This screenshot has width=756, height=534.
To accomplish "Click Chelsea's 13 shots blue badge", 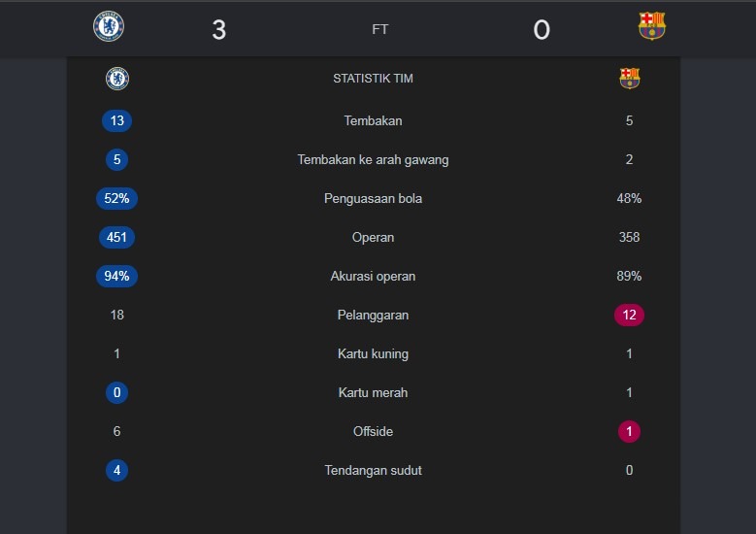I will coord(116,121).
